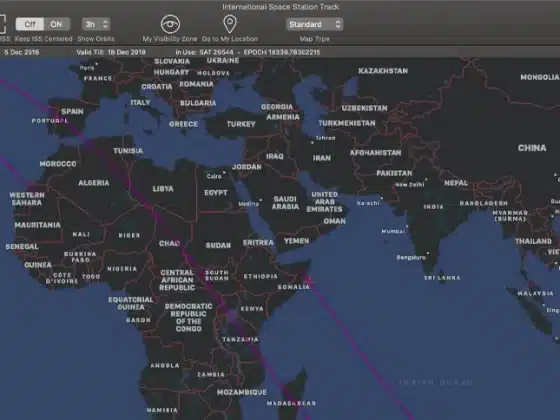The image size is (560, 420).
Task: Switch Keep ISS Centered to Off
Action: [30, 24]
